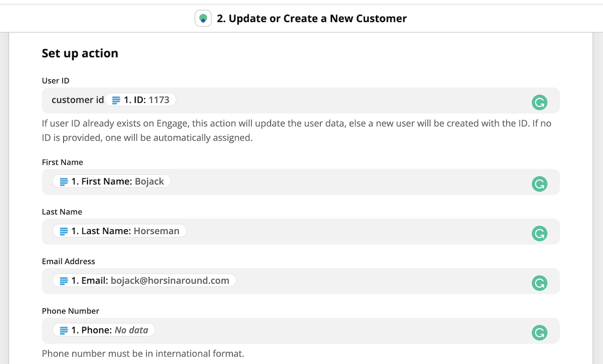The height and width of the screenshot is (364, 603).
Task: Click the Grammarly icon in Phone Number field
Action: click(540, 332)
